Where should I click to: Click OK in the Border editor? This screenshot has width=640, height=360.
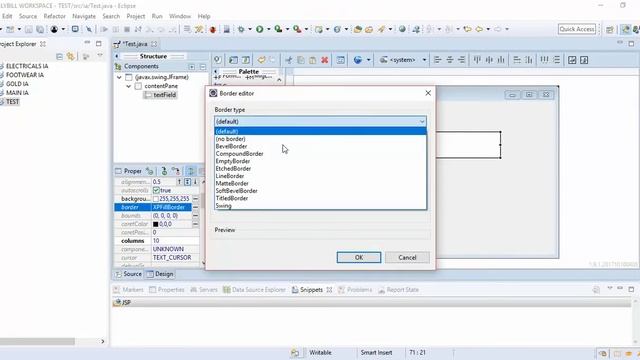click(359, 258)
